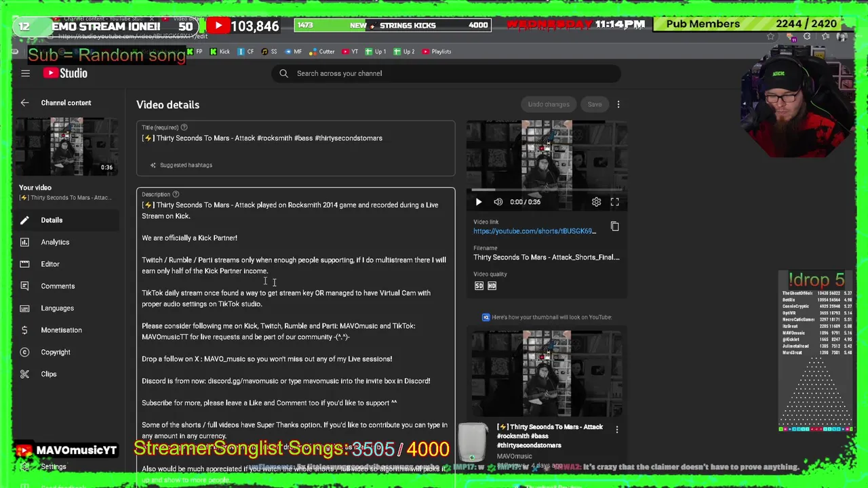868x488 pixels.
Task: Mute the video preview volume
Action: [498, 202]
